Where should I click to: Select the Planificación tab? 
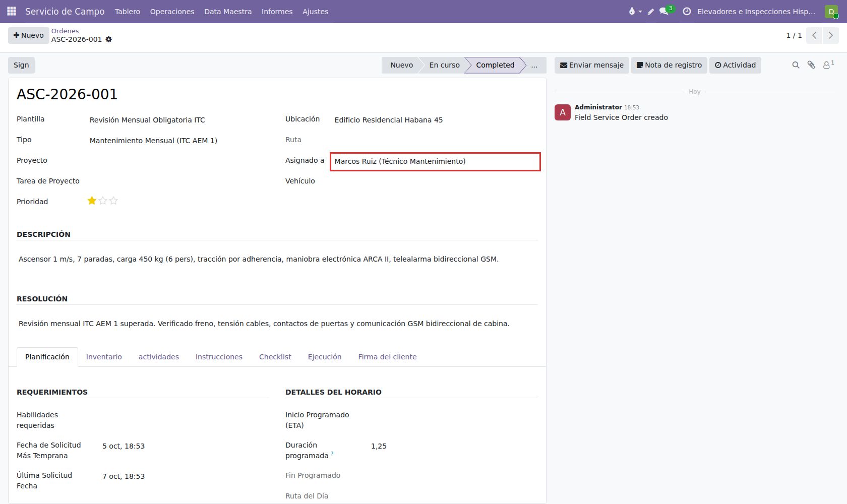pos(47,357)
